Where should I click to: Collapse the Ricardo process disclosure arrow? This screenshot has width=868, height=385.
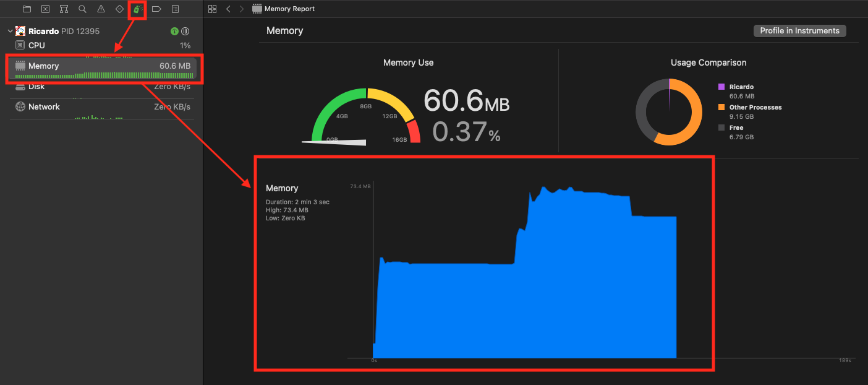point(9,30)
